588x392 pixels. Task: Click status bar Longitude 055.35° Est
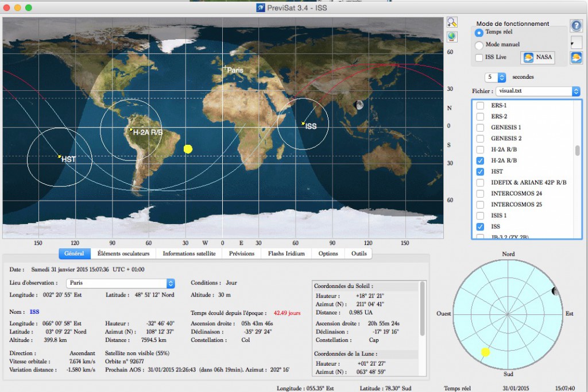pyautogui.click(x=305, y=388)
